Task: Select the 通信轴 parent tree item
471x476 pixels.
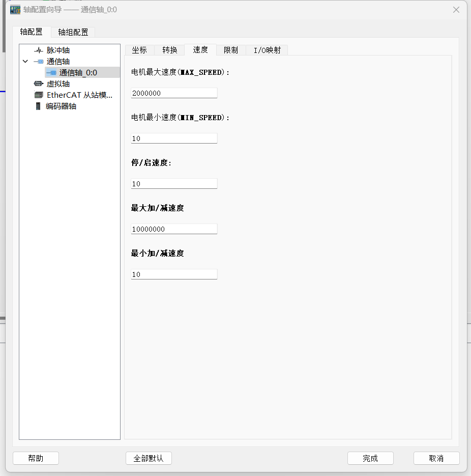Action: [x=58, y=61]
